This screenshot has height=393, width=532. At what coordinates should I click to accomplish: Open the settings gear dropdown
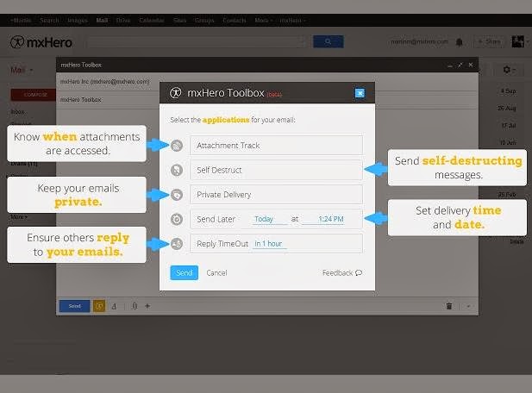coord(509,70)
